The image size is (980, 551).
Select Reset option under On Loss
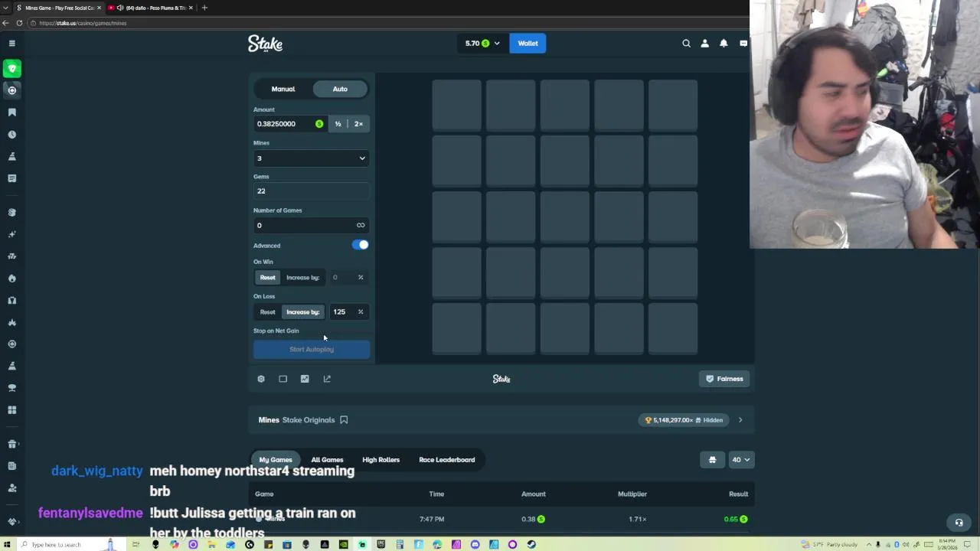pyautogui.click(x=267, y=311)
